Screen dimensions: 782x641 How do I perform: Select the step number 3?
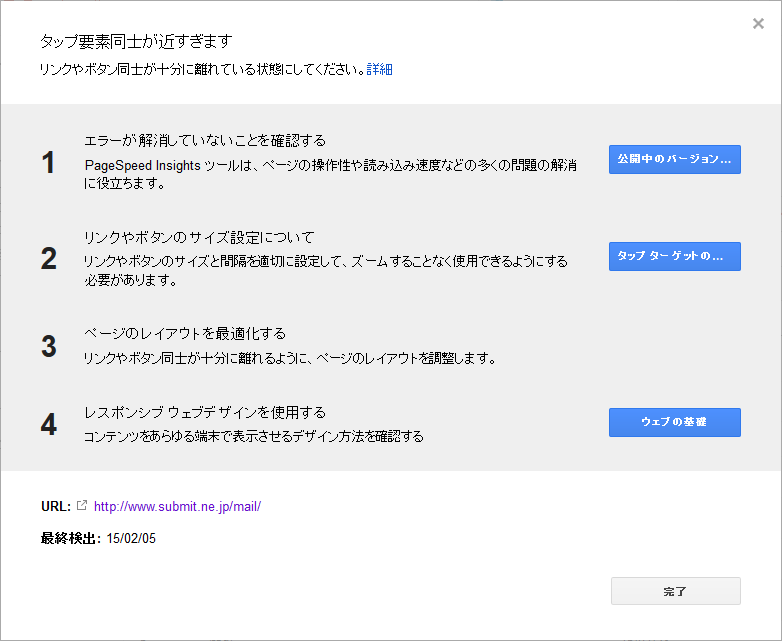pyautogui.click(x=48, y=346)
